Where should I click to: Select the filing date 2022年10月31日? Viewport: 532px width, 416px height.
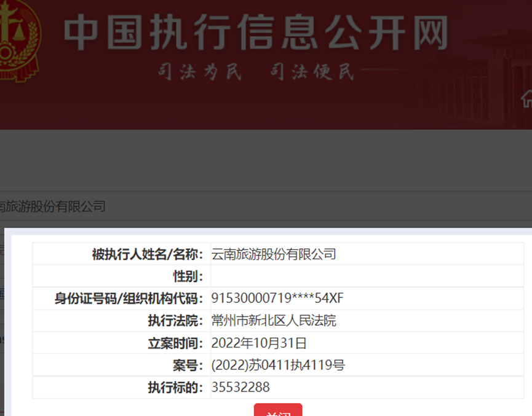(259, 343)
